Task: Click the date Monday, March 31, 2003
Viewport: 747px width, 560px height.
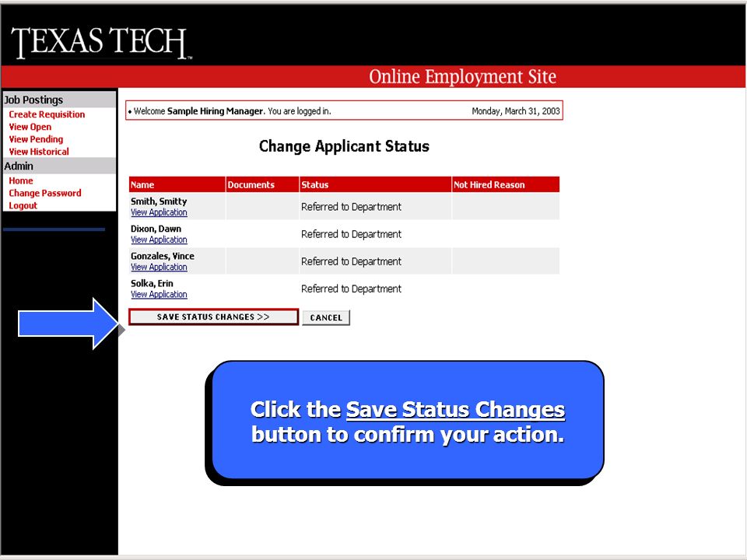Action: 515,111
